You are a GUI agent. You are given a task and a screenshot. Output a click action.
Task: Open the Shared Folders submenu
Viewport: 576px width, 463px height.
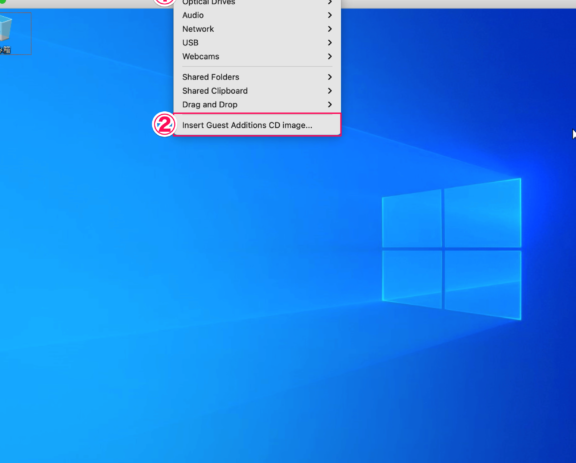point(257,77)
